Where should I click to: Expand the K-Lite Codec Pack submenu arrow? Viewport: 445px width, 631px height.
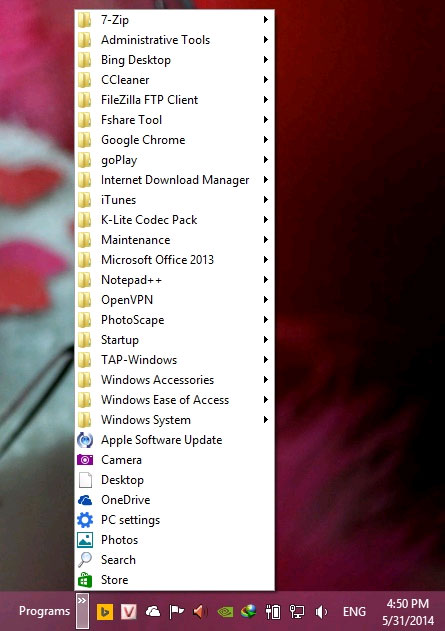point(266,220)
